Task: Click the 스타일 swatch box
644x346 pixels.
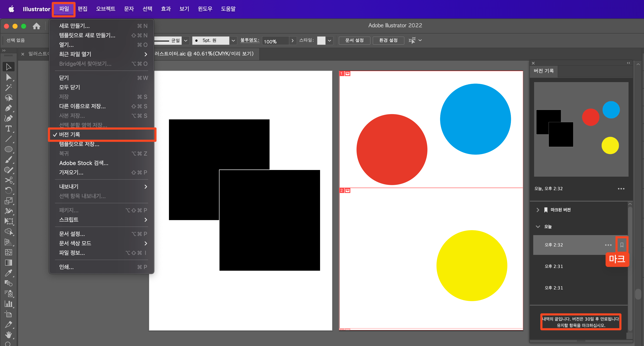Action: tap(321, 41)
